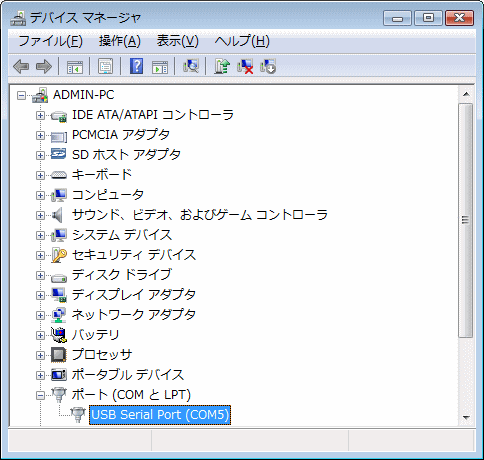Image resolution: width=484 pixels, height=460 pixels.
Task: Select USB Serial Port (COM5) item
Action: click(160, 415)
